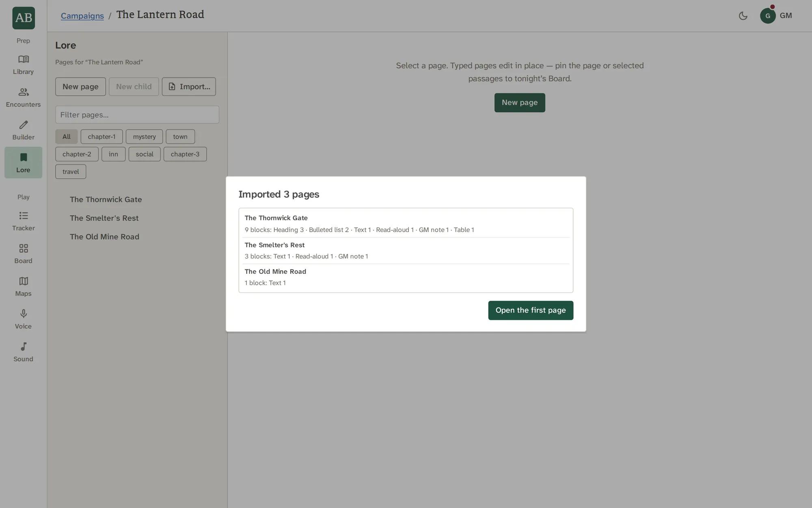Open The Thornwick Gate in page tree
The width and height of the screenshot is (812, 508).
106,200
